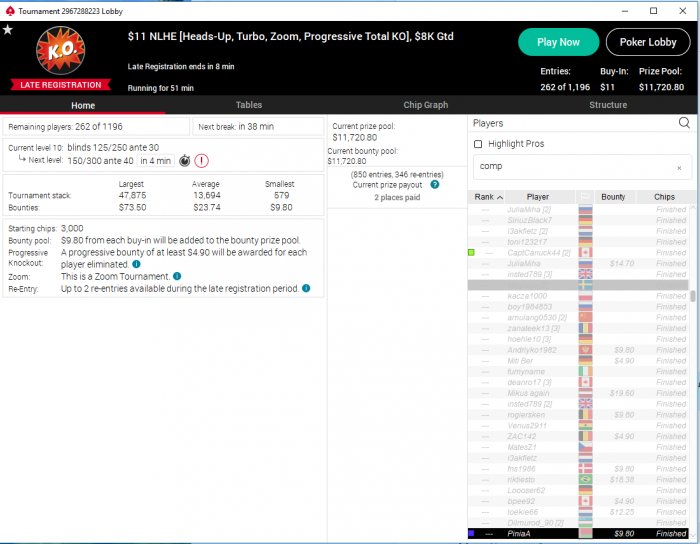Click the Sweden flag in the highlighted grey row
This screenshot has width=700, height=544.
pos(585,285)
